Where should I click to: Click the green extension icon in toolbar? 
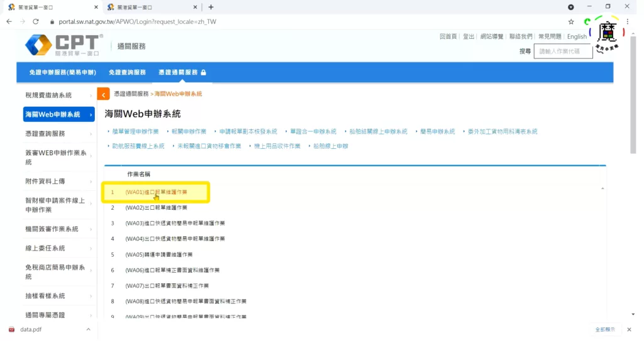pyautogui.click(x=587, y=22)
